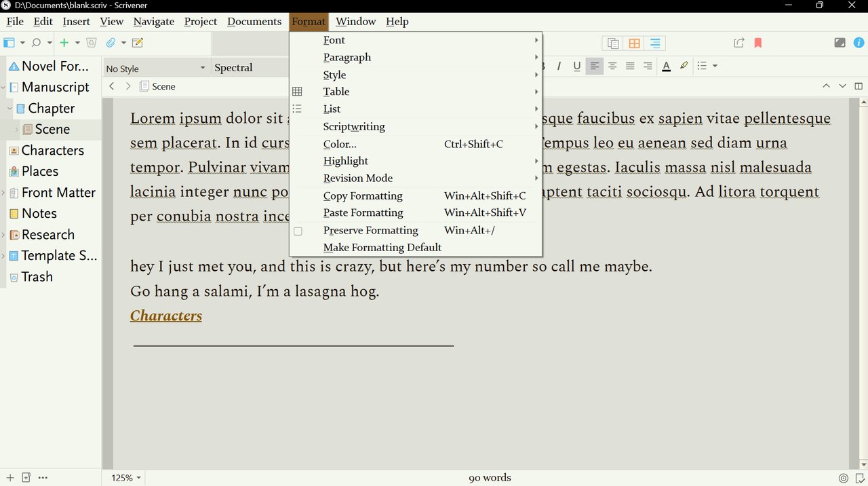The width and height of the screenshot is (868, 486).
Task: Choose Make Formatting Default
Action: (x=416, y=247)
